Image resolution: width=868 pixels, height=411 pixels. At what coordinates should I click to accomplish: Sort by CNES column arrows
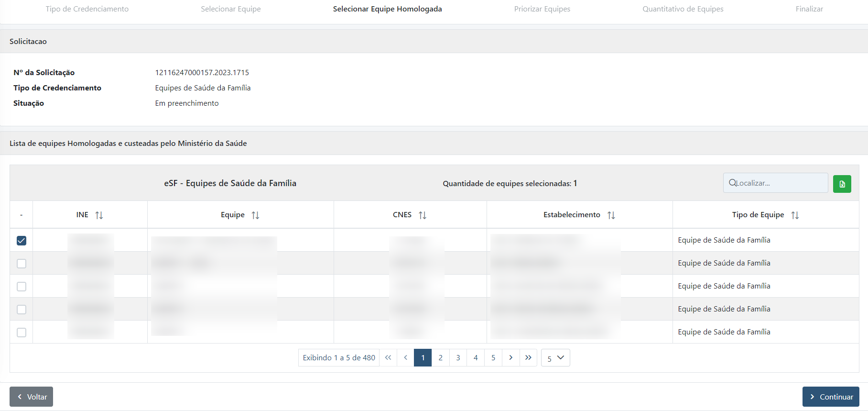pyautogui.click(x=423, y=215)
